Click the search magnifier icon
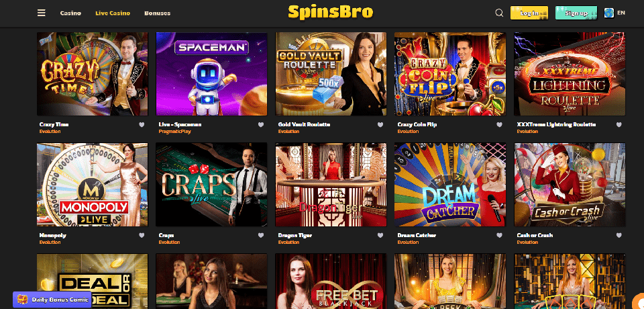Screen dimensions: 644x309 point(499,13)
